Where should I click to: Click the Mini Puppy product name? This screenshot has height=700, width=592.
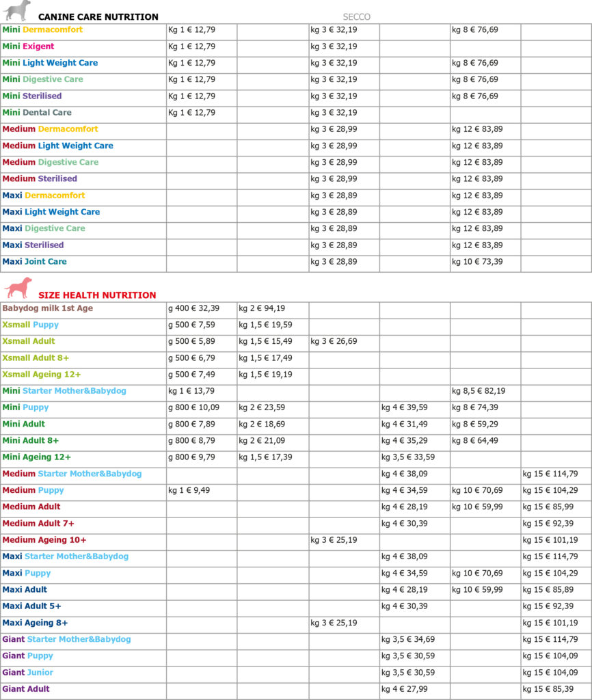(x=25, y=407)
